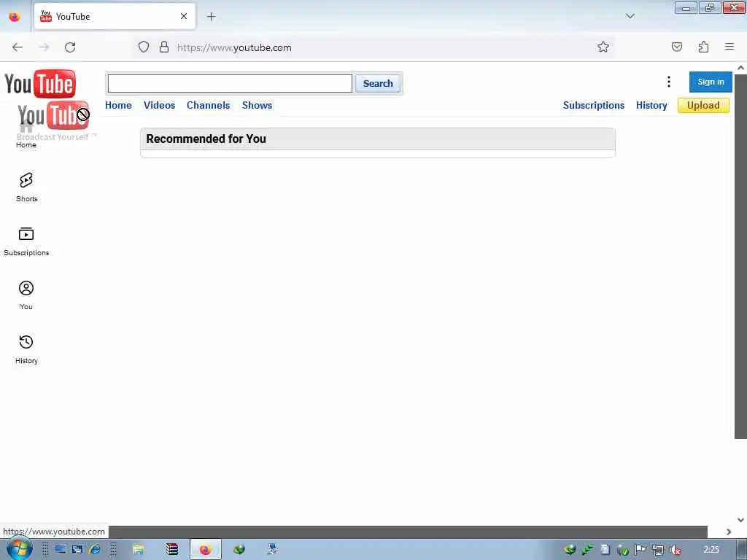Go back using the browser back arrow
Screen dimensions: 747x560
coord(18,47)
